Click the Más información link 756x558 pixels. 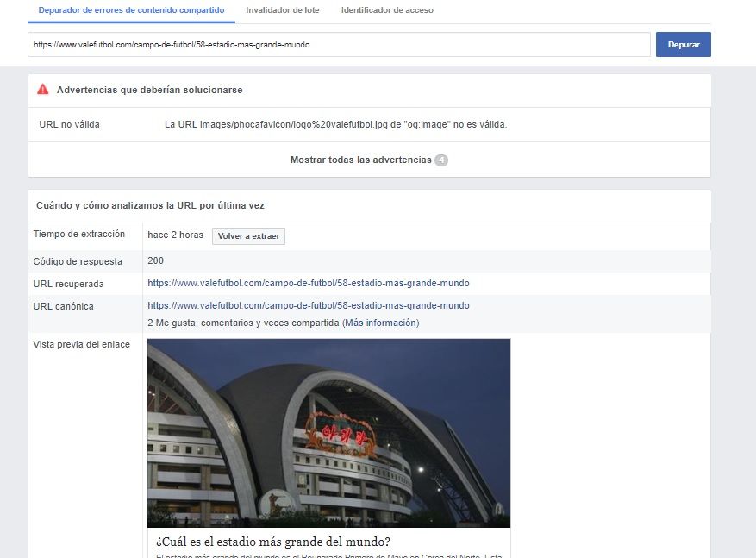pyautogui.click(x=380, y=323)
